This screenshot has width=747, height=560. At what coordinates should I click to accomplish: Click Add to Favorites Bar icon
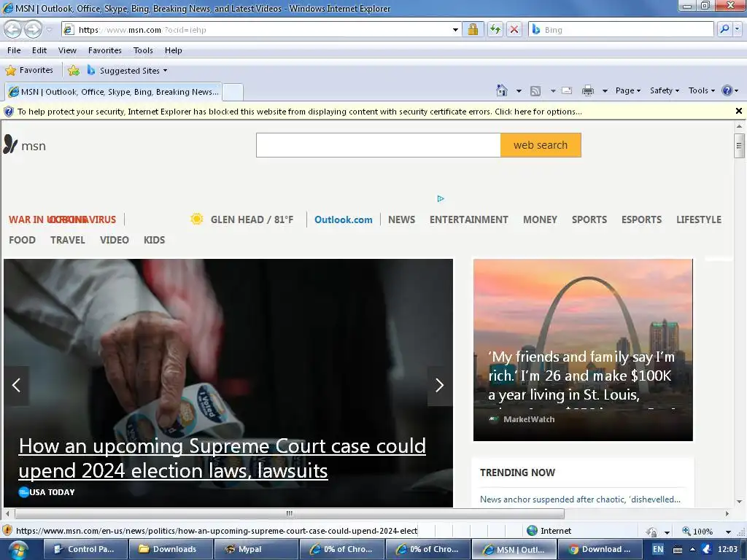pyautogui.click(x=74, y=71)
